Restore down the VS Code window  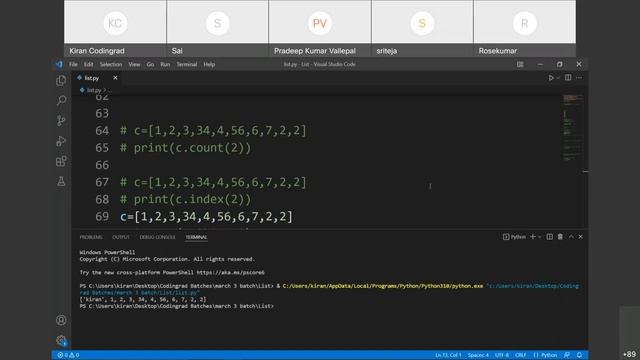point(559,64)
